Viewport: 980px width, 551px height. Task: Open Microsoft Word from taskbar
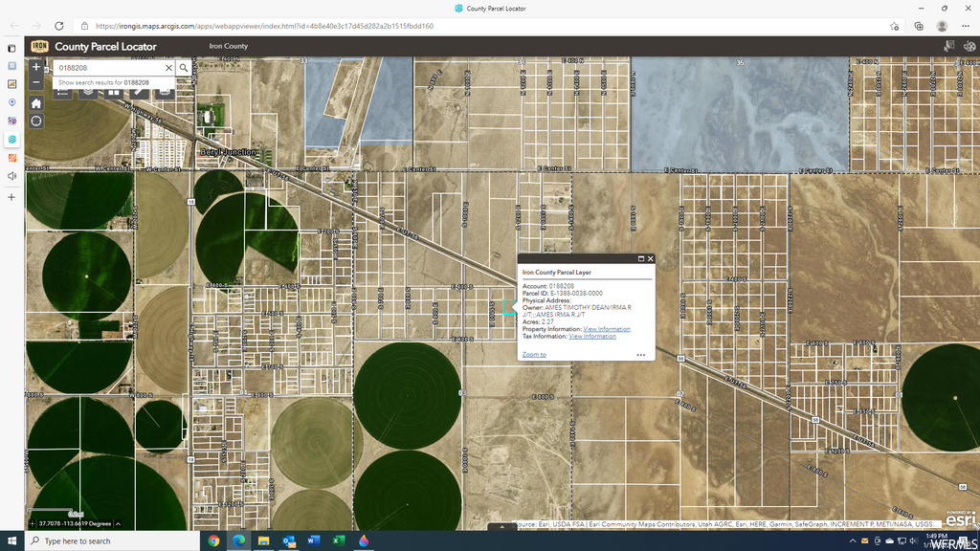point(314,541)
